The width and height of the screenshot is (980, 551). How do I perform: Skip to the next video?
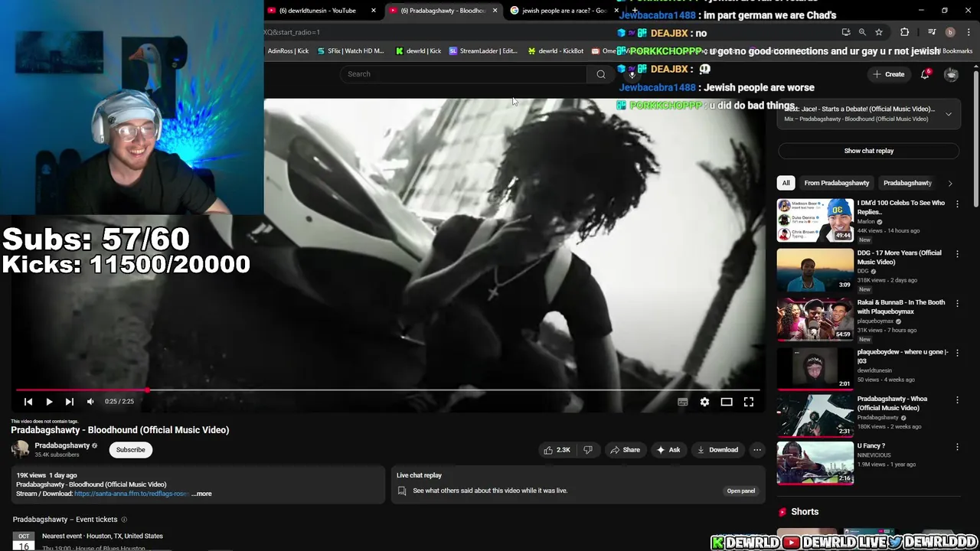[69, 402]
